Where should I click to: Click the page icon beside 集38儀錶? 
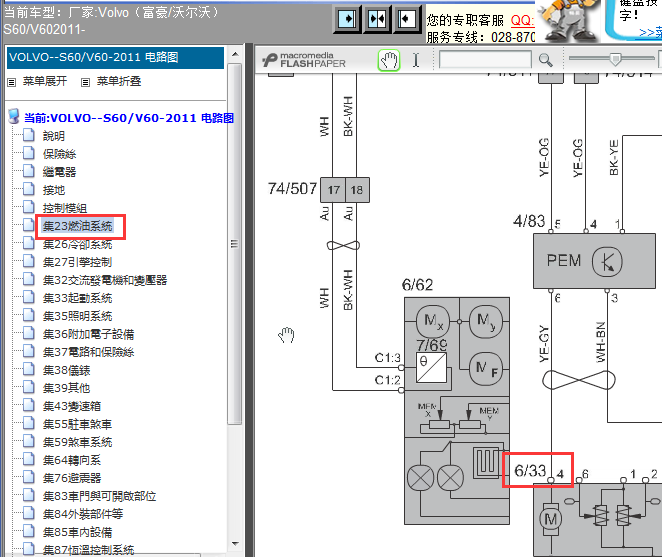coord(29,370)
